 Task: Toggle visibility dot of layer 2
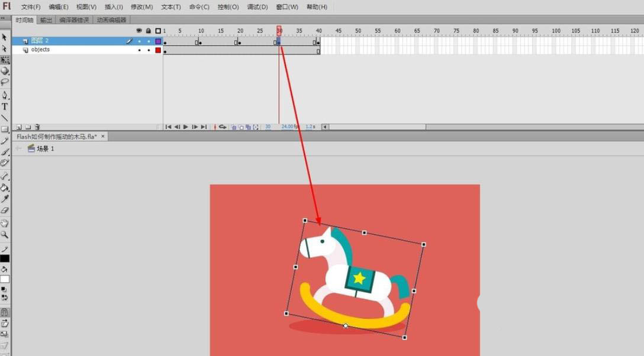coord(139,41)
